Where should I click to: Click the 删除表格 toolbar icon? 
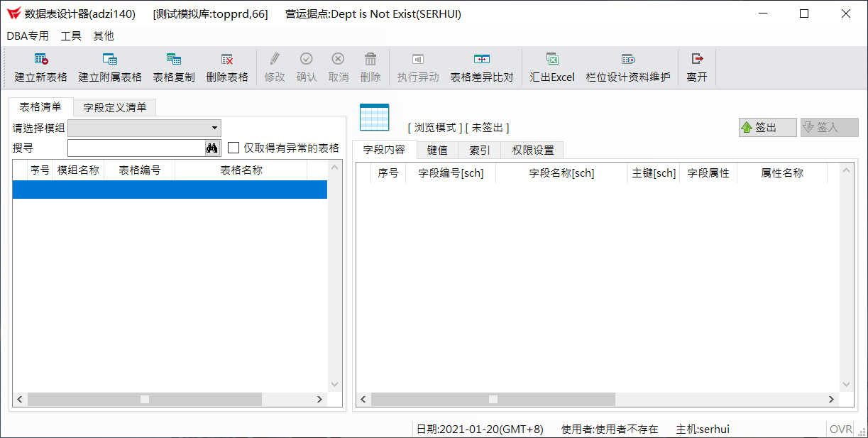[227, 59]
